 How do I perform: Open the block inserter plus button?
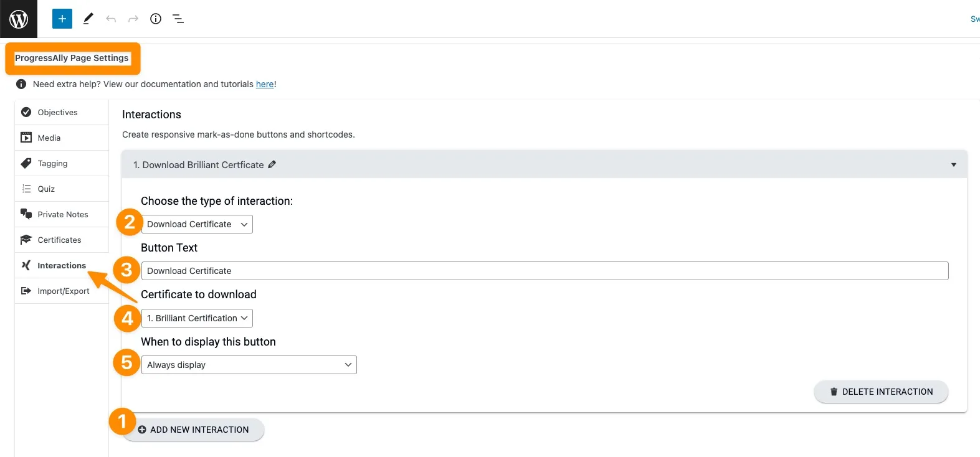tap(62, 19)
